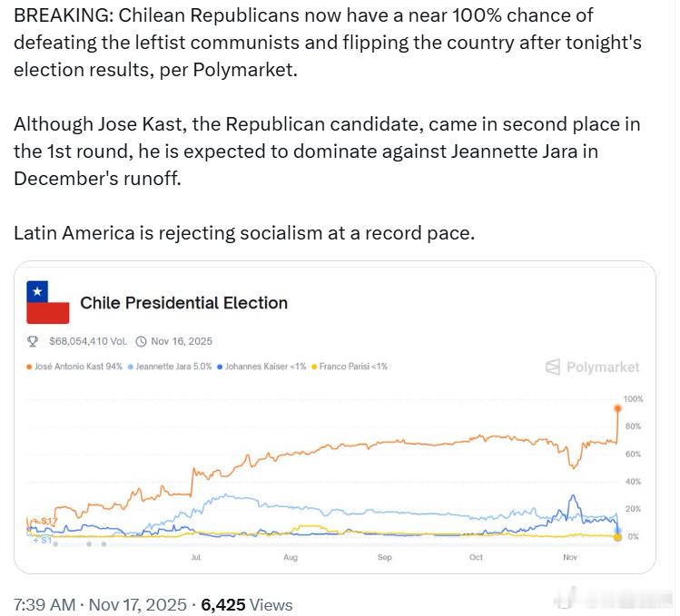Screen dimensions: 680x616
Task: Click the light blue Jeannette Jara legend dot
Action: point(130,367)
